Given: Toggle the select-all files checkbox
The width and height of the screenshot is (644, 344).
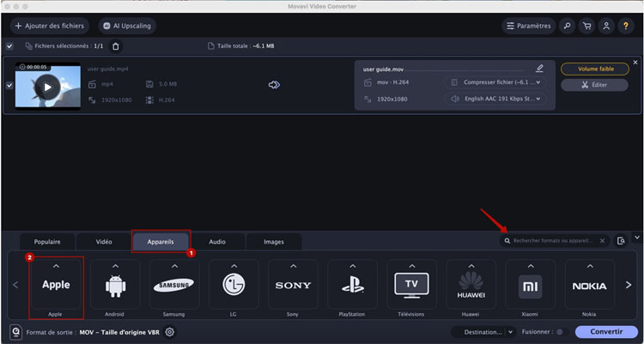Looking at the screenshot, I should click(x=9, y=46).
